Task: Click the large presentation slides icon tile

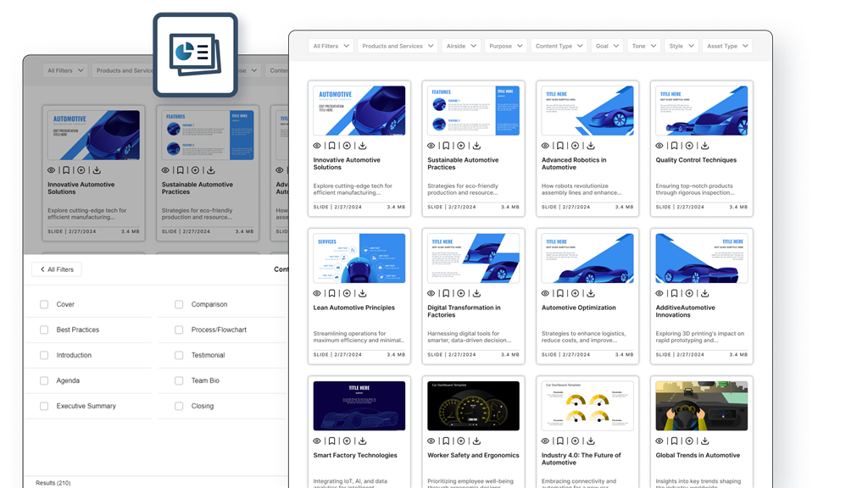Action: pyautogui.click(x=196, y=55)
